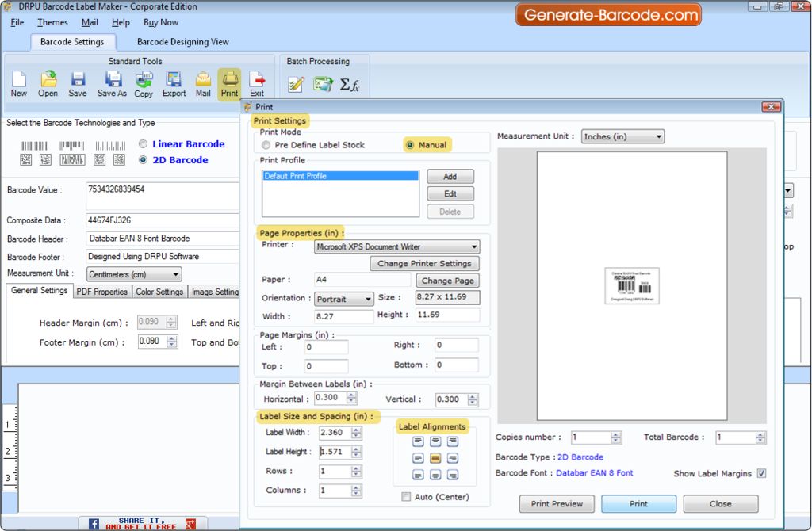Click the sigma formula batch icon
The height and width of the screenshot is (531, 812).
(350, 84)
